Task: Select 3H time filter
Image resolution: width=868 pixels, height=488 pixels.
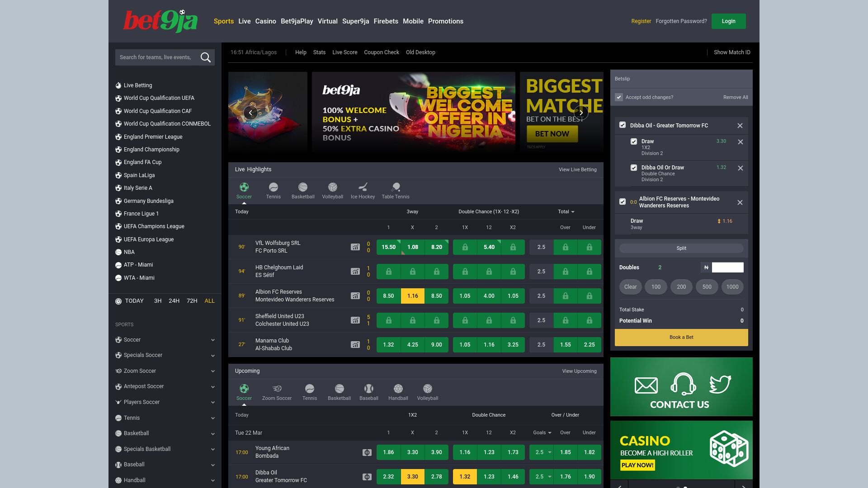Action: (158, 301)
